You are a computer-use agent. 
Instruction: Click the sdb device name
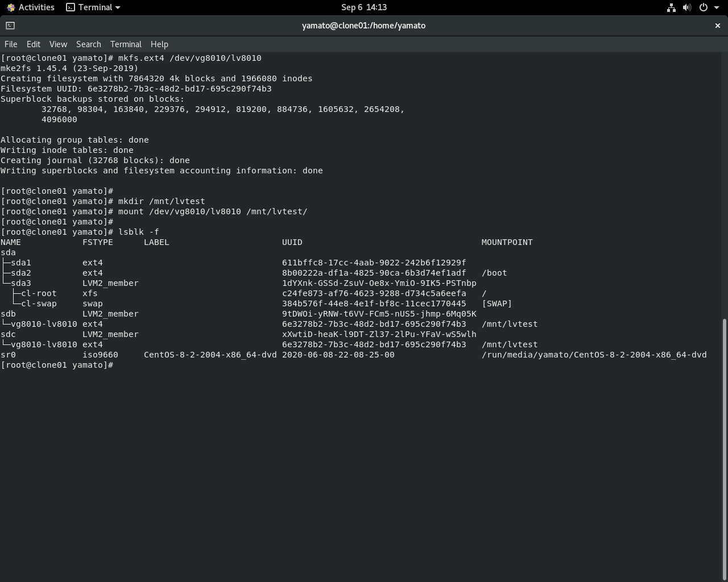point(8,314)
